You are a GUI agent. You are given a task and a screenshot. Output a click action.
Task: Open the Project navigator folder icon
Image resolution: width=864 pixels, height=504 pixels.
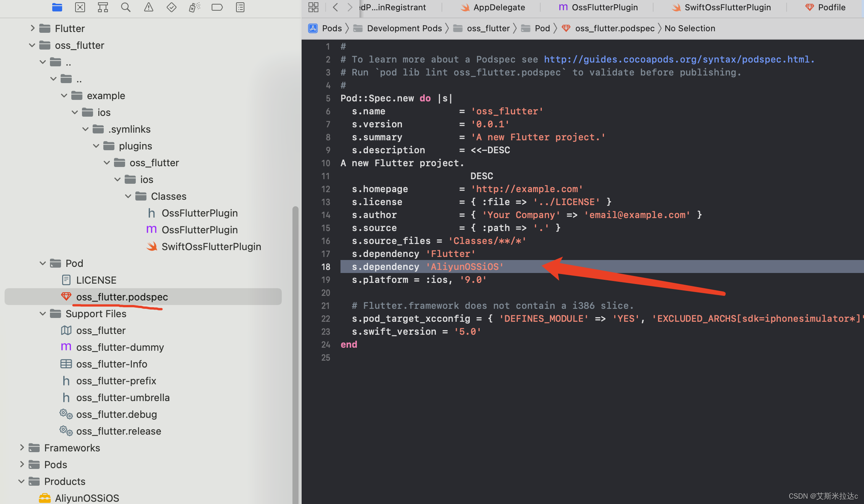click(x=57, y=7)
